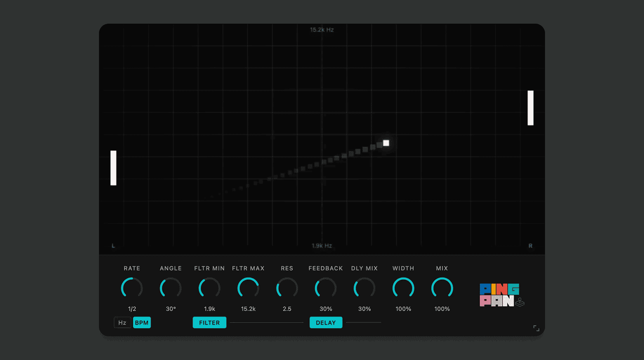Click the RATE knob
Image resolution: width=644 pixels, height=360 pixels.
coord(132,288)
